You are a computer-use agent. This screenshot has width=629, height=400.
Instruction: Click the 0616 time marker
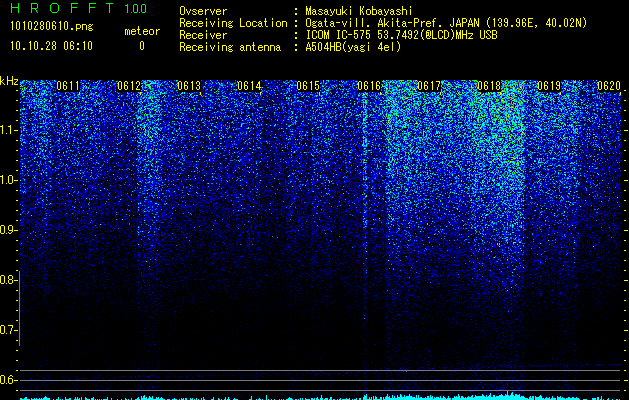tap(369, 86)
